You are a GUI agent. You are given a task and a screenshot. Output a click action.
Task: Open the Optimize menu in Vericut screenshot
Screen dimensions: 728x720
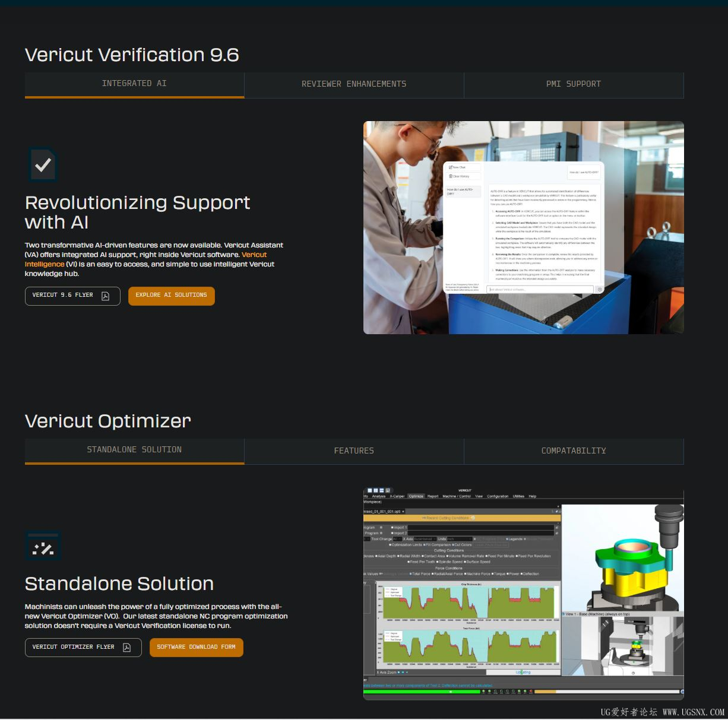click(416, 496)
